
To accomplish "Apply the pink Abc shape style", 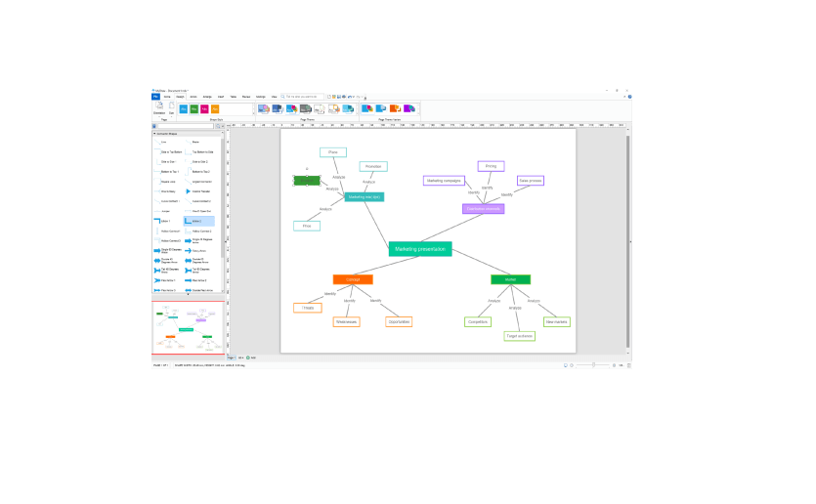I will point(204,109).
